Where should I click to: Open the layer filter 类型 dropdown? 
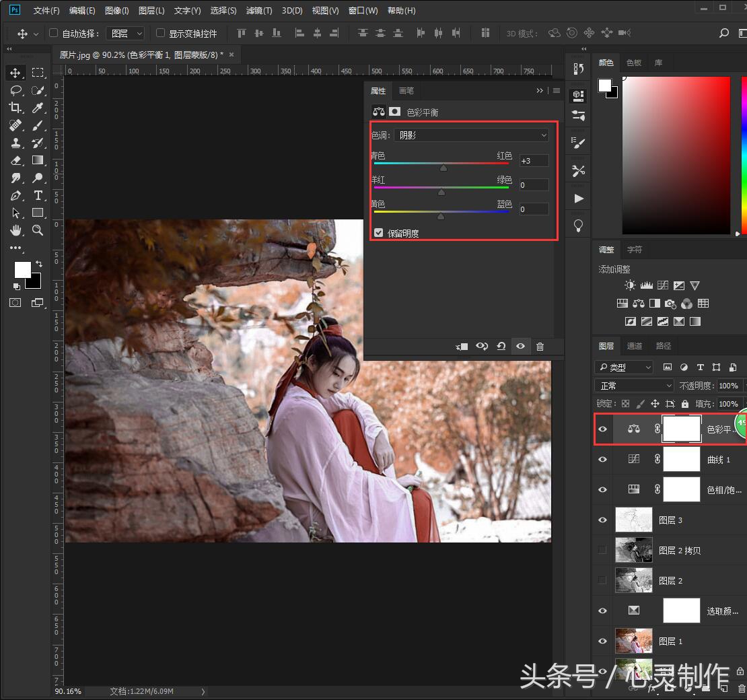click(x=623, y=367)
